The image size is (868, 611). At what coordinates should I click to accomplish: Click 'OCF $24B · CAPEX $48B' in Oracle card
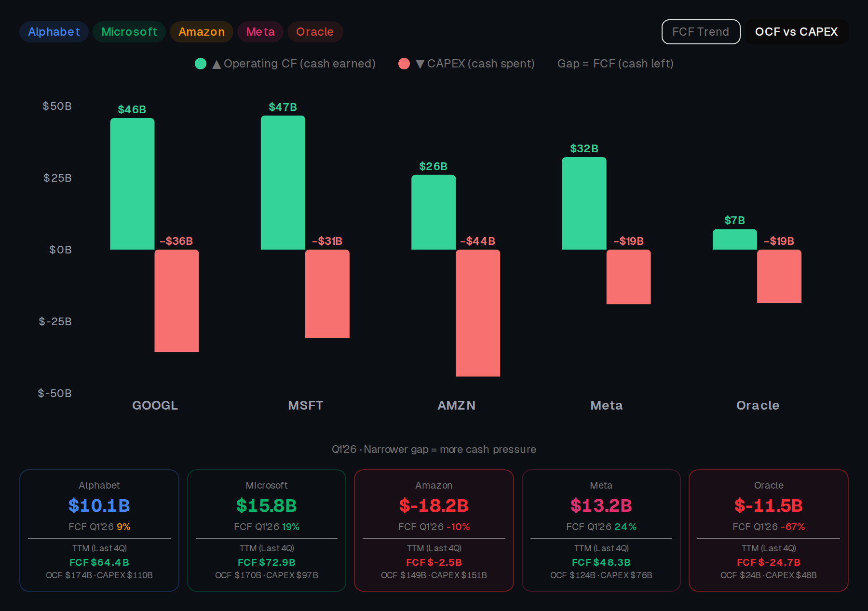point(769,575)
